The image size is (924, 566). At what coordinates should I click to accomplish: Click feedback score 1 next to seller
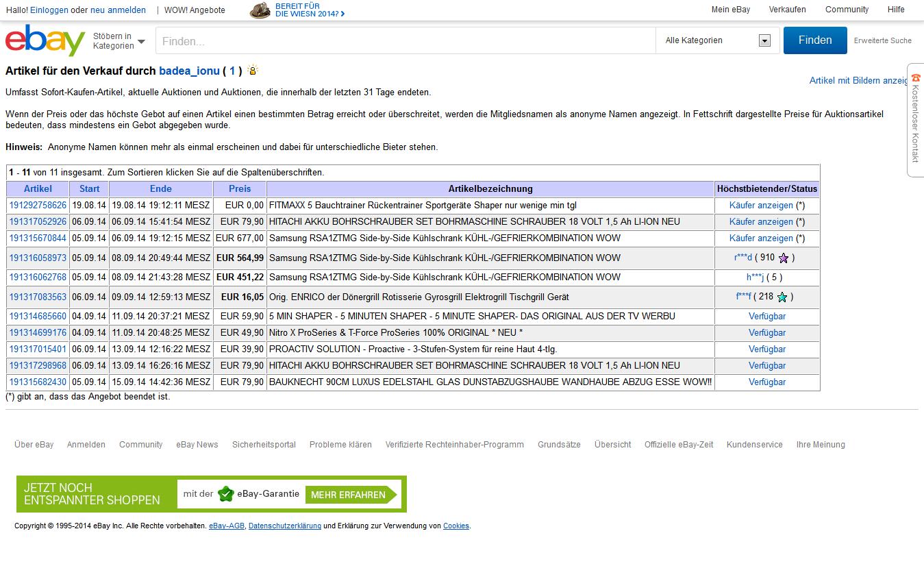(x=232, y=71)
